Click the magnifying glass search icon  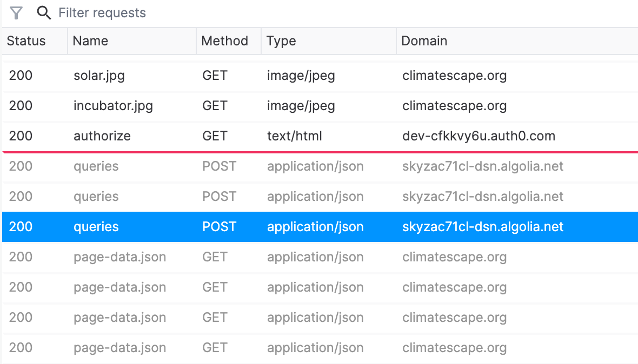[x=44, y=13]
